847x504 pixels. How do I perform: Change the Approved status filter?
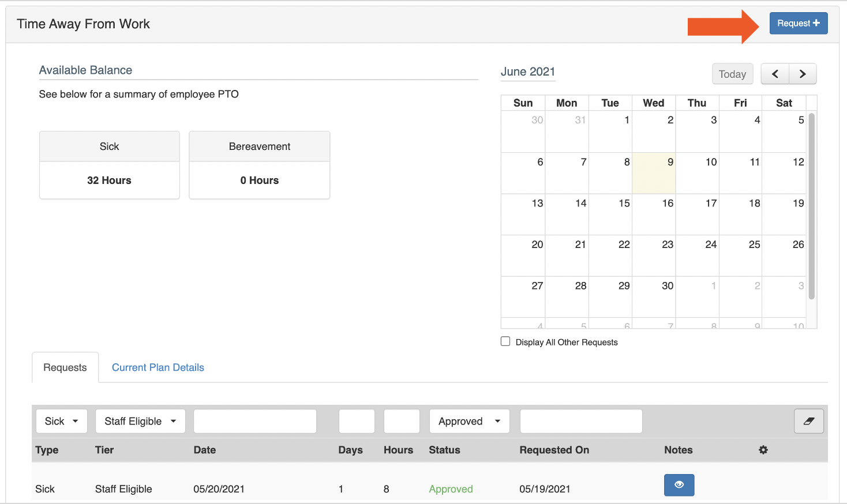click(469, 421)
